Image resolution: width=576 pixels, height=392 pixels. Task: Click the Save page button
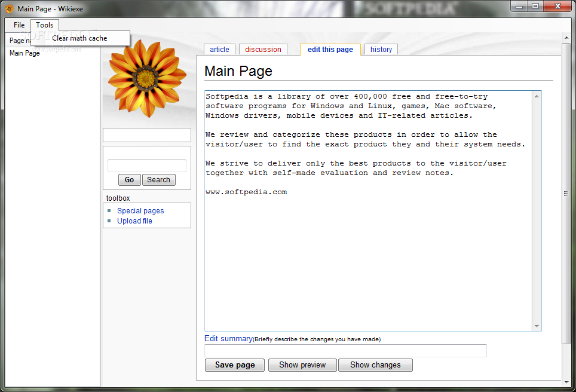coord(235,365)
